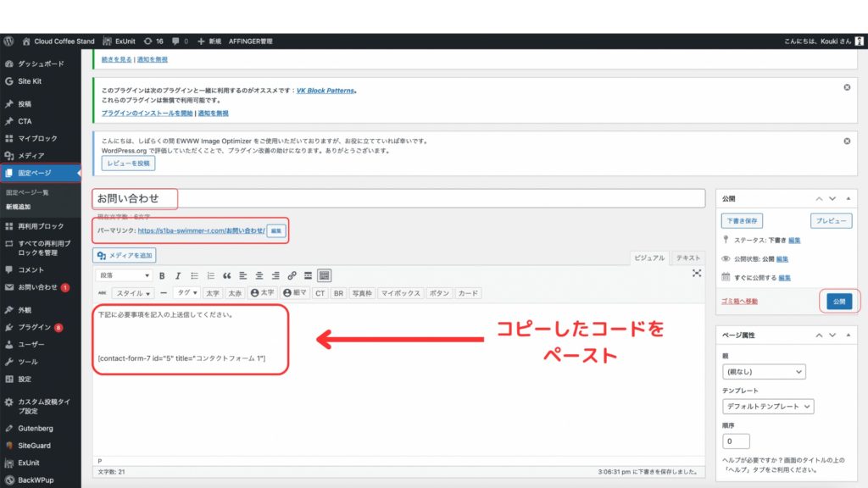Open the 段落 paragraph format dropdown

pos(125,275)
